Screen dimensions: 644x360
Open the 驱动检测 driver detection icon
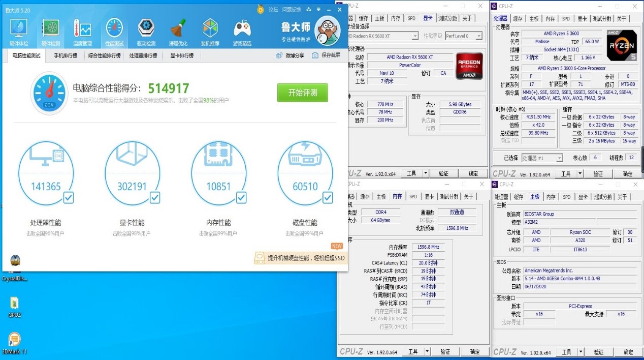point(146,28)
